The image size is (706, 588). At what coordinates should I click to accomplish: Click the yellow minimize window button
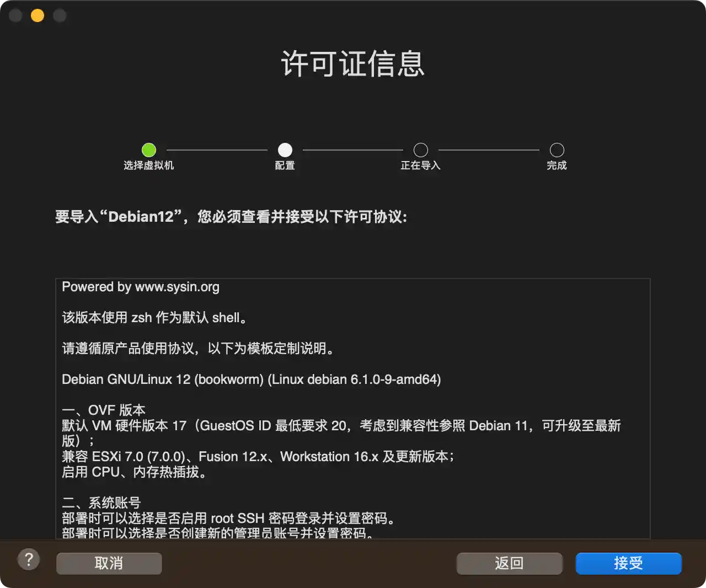click(38, 15)
